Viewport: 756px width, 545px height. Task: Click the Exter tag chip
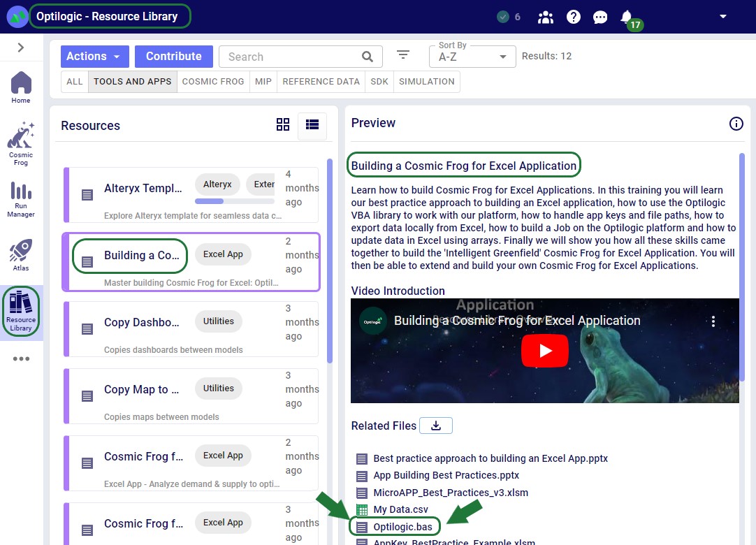(261, 184)
